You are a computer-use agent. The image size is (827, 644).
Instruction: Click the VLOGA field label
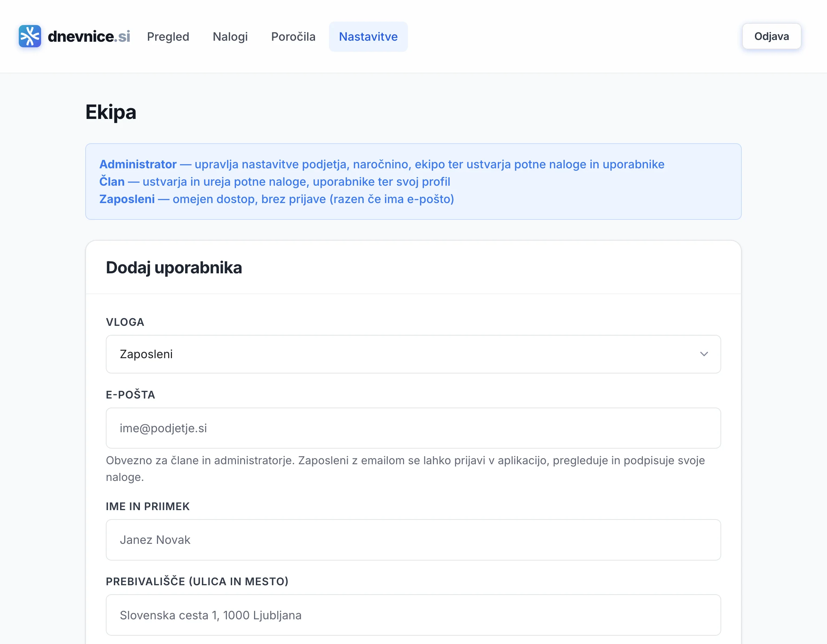pos(125,322)
